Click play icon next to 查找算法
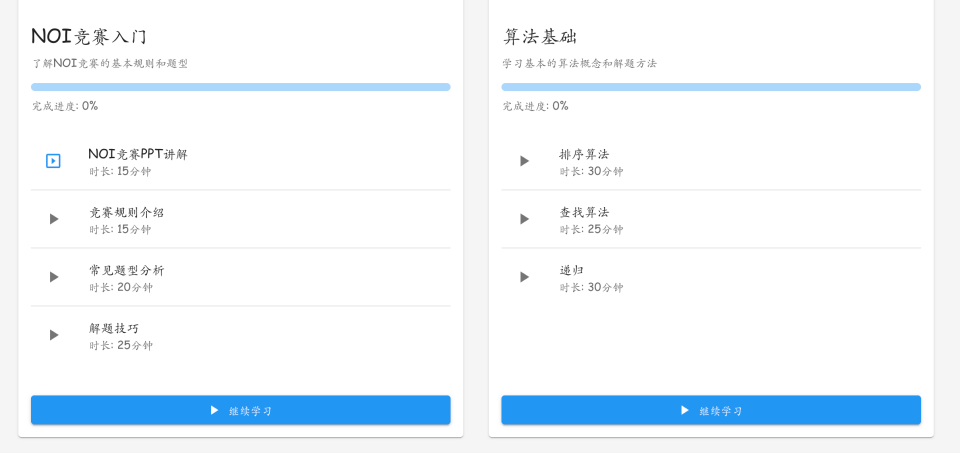This screenshot has height=453, width=960. click(x=524, y=219)
